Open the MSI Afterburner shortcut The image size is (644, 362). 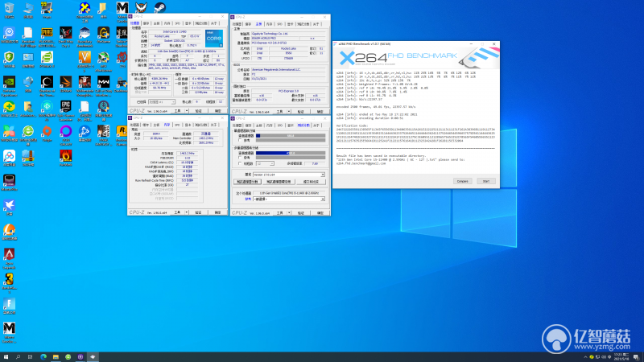click(104, 62)
